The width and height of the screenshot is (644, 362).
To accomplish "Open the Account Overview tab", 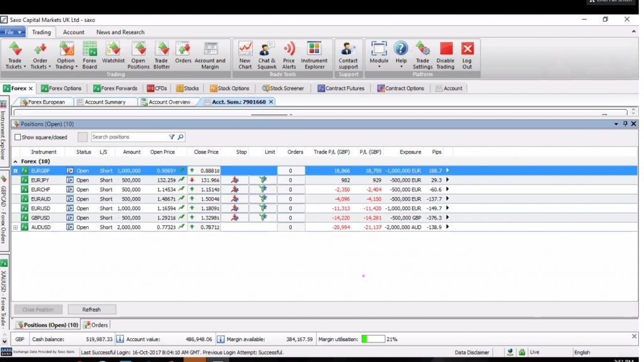I will [165, 102].
